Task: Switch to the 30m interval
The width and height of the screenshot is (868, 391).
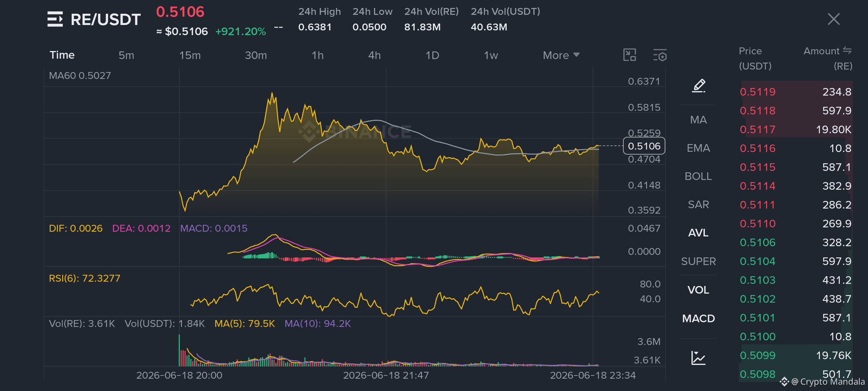Action: click(x=256, y=55)
